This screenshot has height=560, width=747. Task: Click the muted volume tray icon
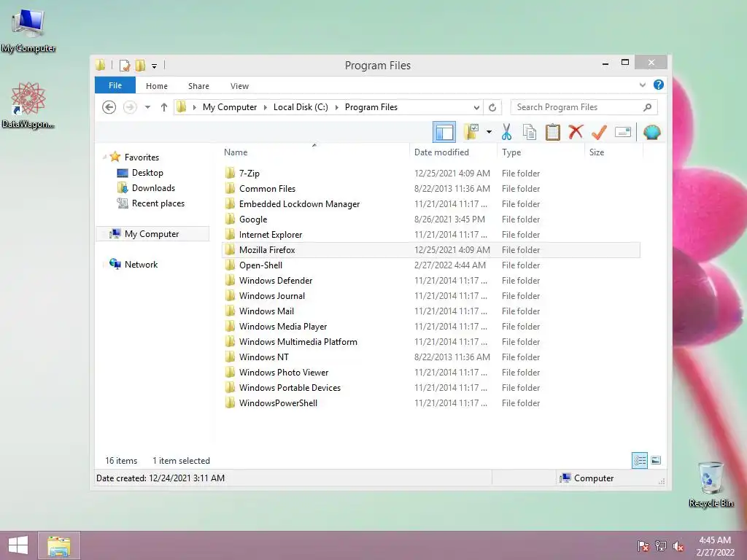point(678,546)
